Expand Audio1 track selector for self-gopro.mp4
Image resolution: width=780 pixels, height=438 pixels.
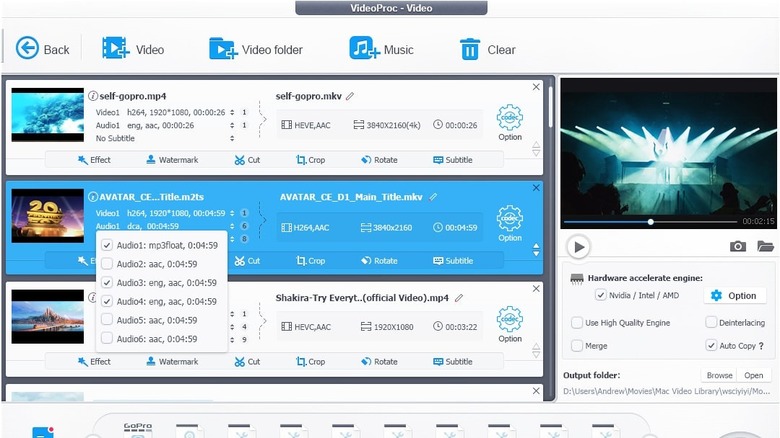click(x=232, y=126)
